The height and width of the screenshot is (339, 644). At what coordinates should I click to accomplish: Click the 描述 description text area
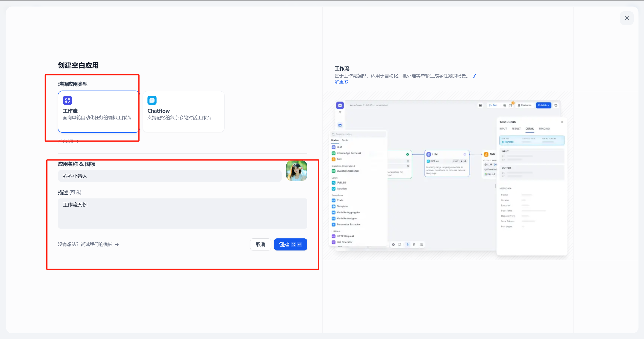pos(182,213)
